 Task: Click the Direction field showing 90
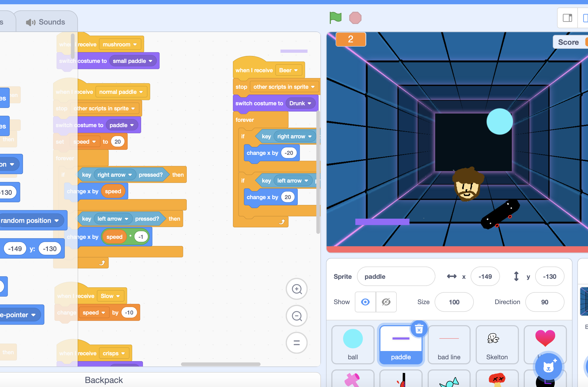click(545, 302)
